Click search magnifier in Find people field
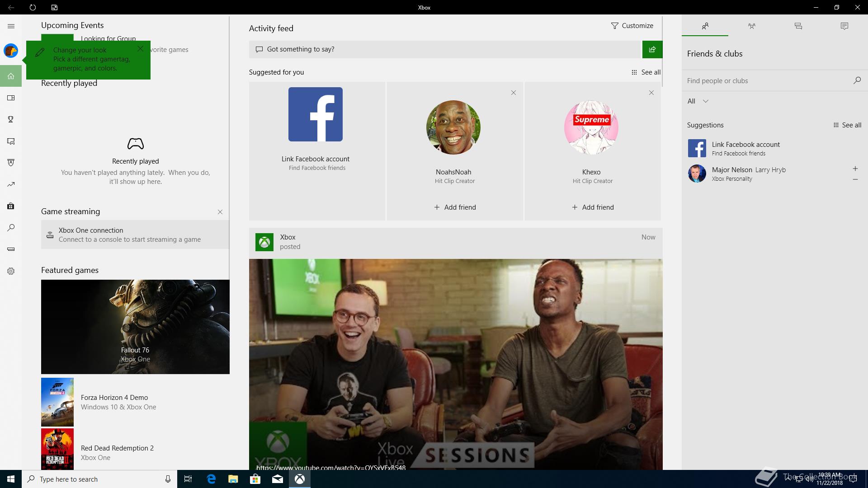868x488 pixels. coord(857,80)
